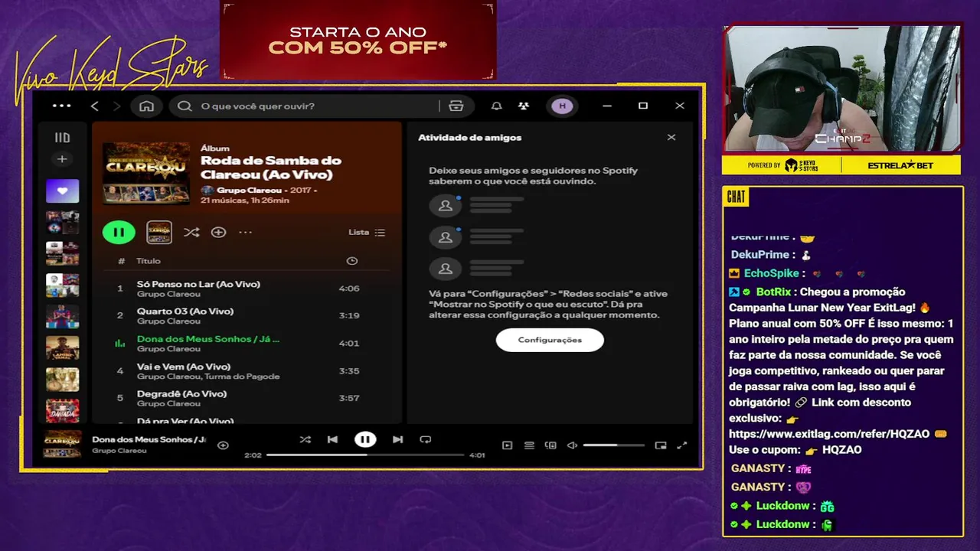Screen dimensions: 980x551
Task: Skip to the next track
Action: [x=397, y=439]
